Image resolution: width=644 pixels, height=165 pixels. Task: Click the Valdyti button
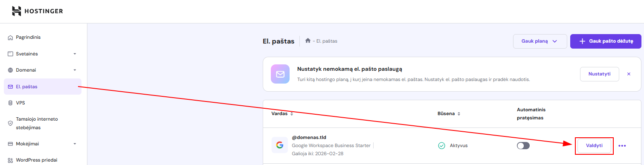[x=594, y=145]
